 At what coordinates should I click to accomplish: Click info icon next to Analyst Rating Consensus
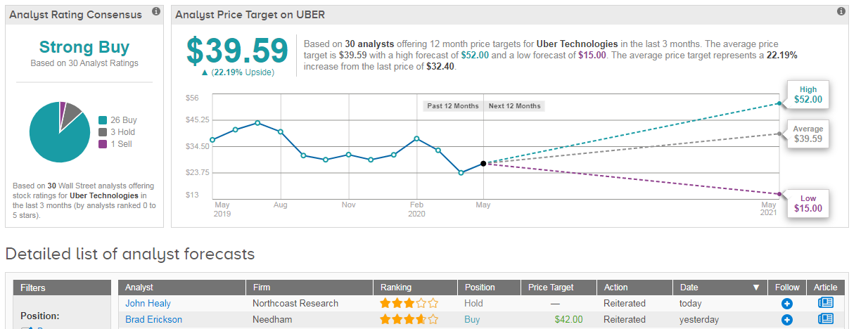pos(156,12)
